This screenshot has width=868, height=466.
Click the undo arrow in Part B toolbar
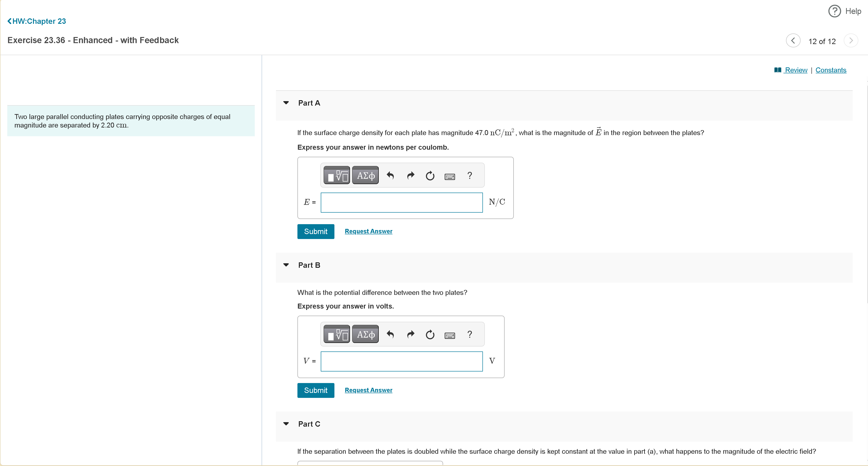[x=390, y=334]
